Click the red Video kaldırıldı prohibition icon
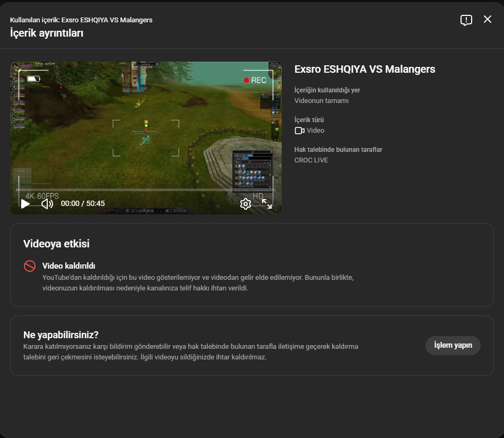This screenshot has height=438, width=504. point(30,266)
